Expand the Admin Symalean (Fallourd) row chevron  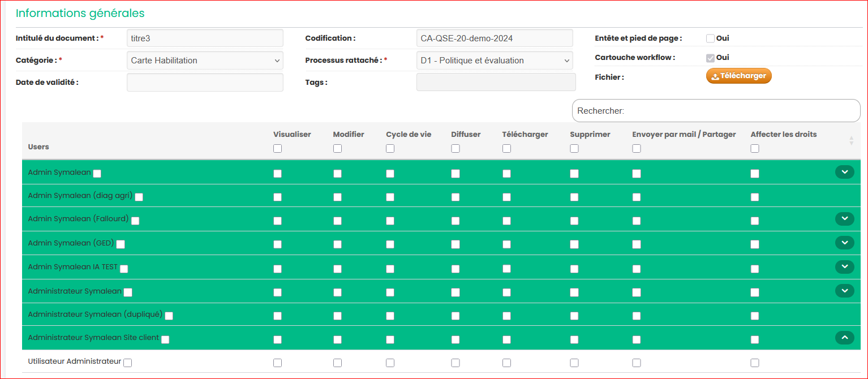pos(844,218)
